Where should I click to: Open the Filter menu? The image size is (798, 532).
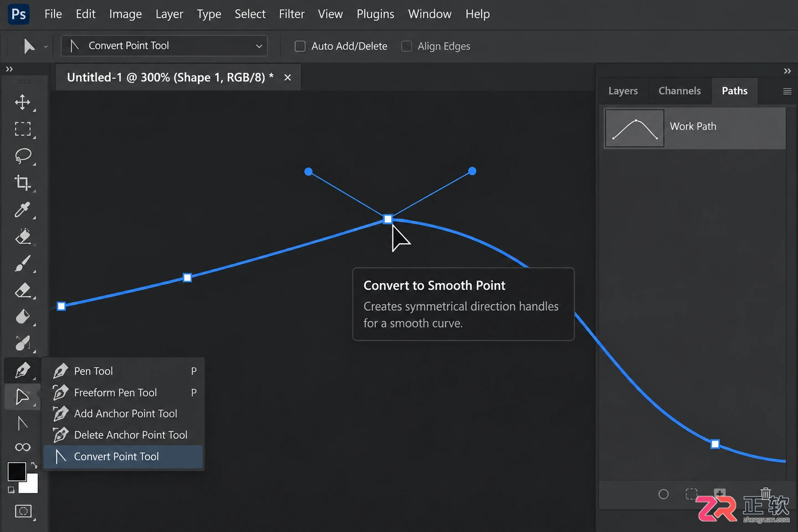pos(291,14)
